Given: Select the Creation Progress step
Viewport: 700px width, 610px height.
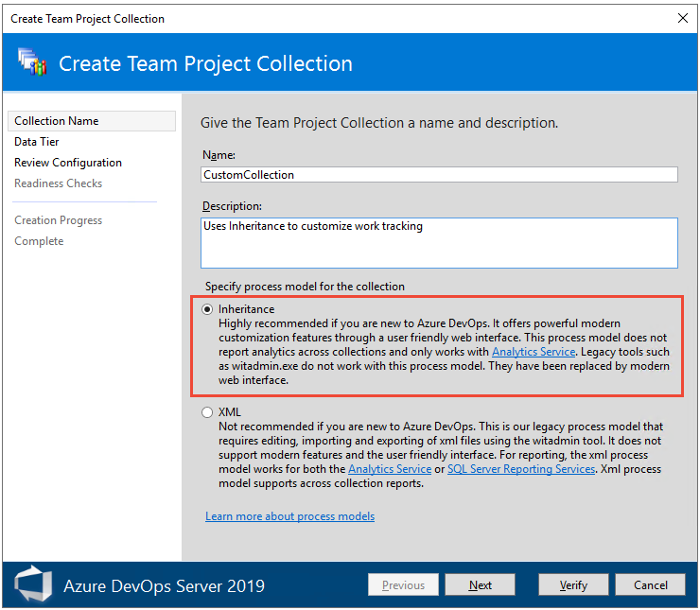Looking at the screenshot, I should click(58, 220).
